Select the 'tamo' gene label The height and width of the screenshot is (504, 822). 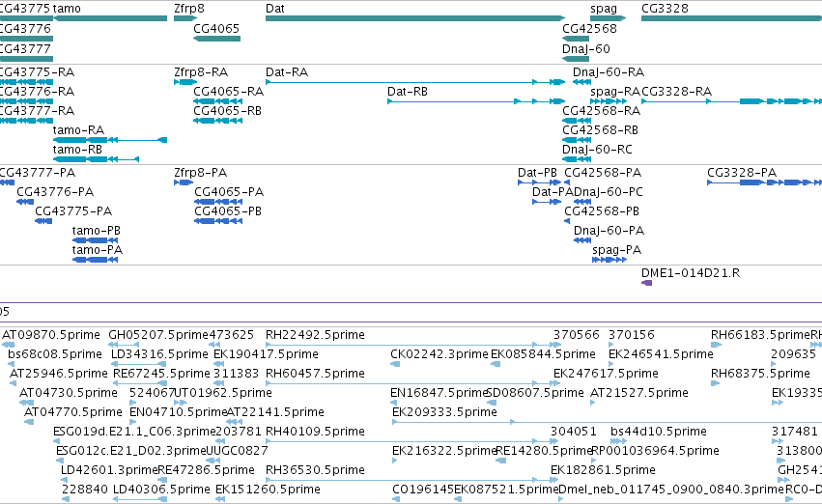pos(67,9)
